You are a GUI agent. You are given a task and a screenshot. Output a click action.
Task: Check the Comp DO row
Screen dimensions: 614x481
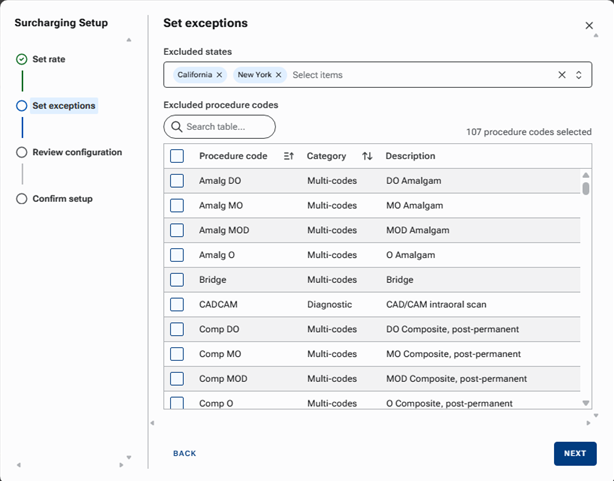click(177, 329)
